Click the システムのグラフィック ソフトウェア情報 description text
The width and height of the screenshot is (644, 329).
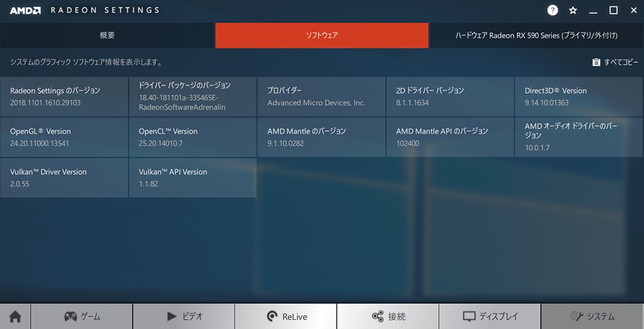(x=86, y=62)
